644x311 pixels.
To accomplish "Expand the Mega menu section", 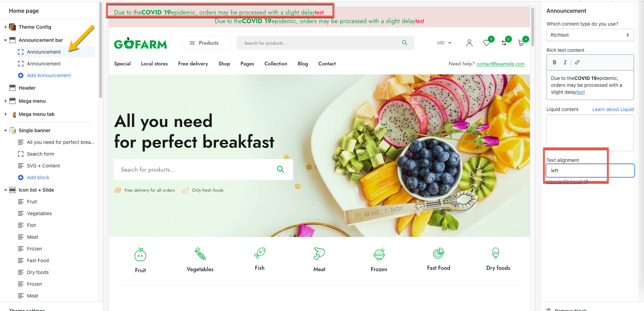I will click(x=6, y=101).
